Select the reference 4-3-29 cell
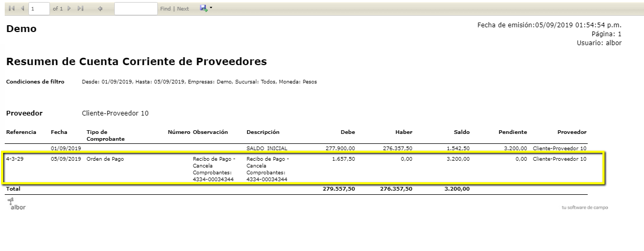644x251 pixels. 15,159
